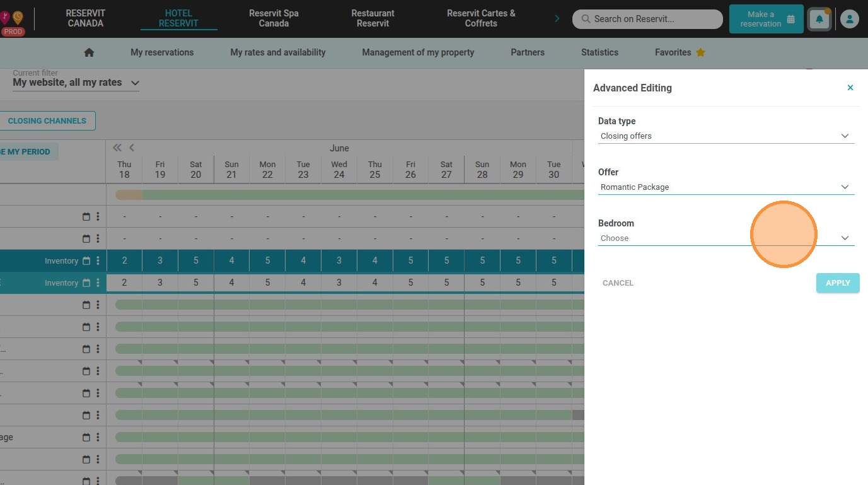Close the Advanced Editing panel
Viewport: 868px width, 485px height.
850,88
